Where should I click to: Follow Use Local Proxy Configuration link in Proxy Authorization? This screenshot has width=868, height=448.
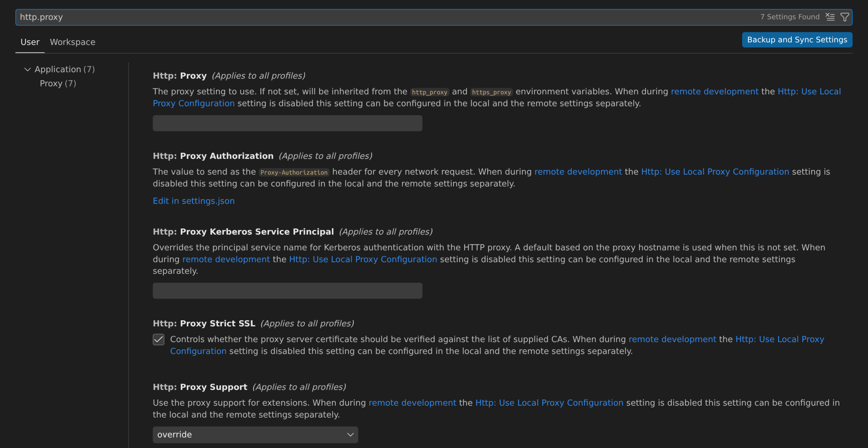pyautogui.click(x=715, y=172)
